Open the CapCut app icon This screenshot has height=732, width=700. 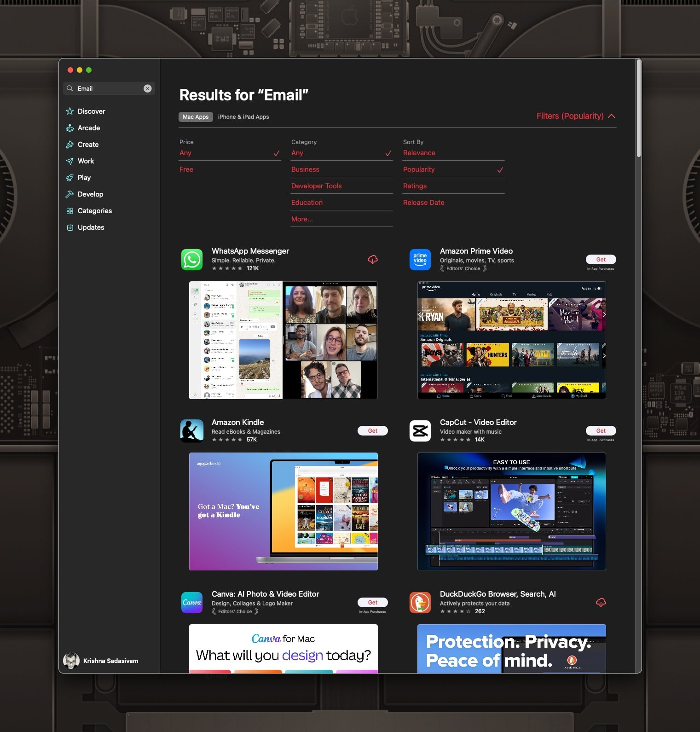pos(420,431)
